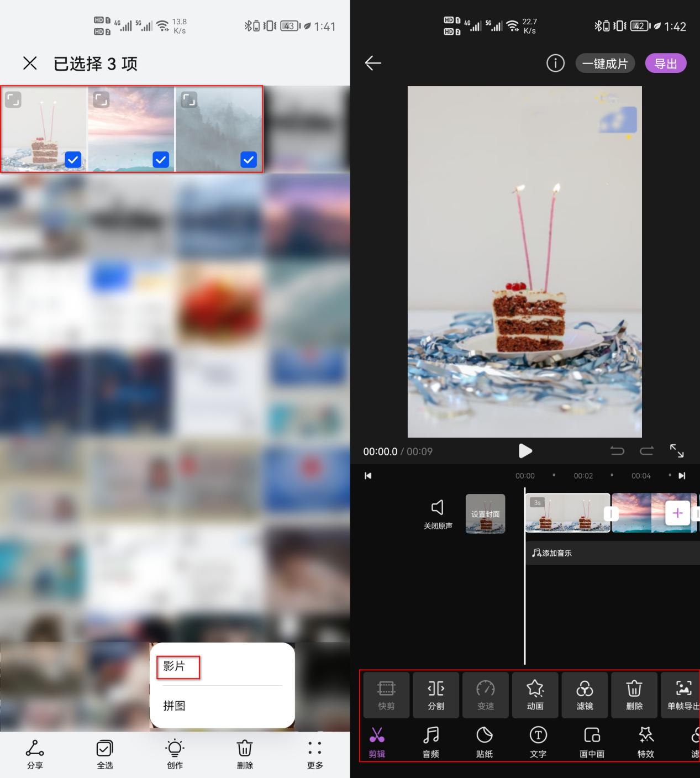Export single frame via 单帧导出
This screenshot has height=778, width=700.
click(683, 695)
